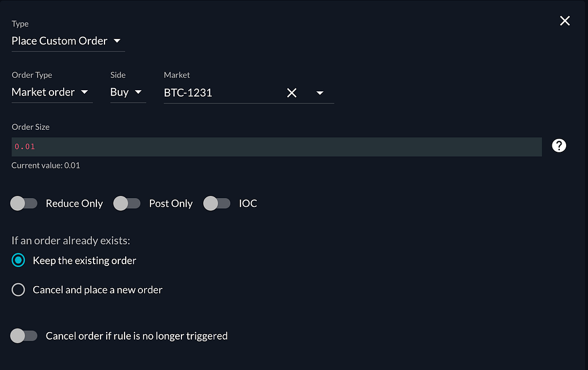Viewport: 588px width, 370px height.
Task: Click the Post Only label text
Action: (x=171, y=203)
